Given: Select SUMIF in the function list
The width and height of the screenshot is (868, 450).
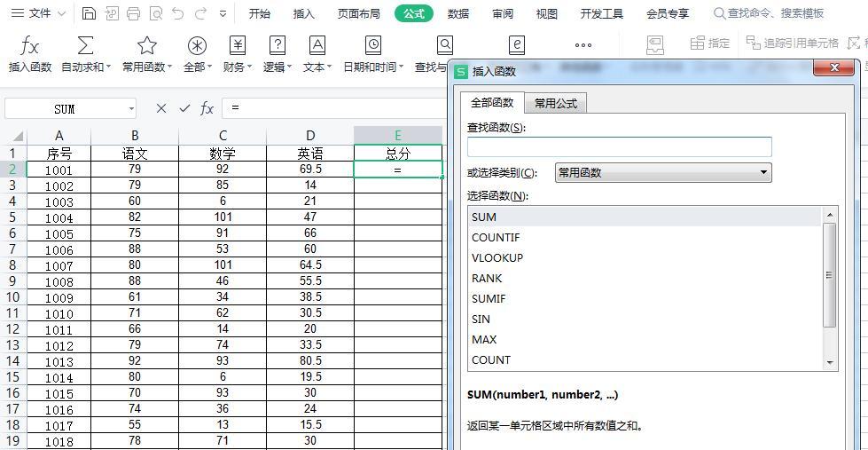Looking at the screenshot, I should tap(645, 299).
